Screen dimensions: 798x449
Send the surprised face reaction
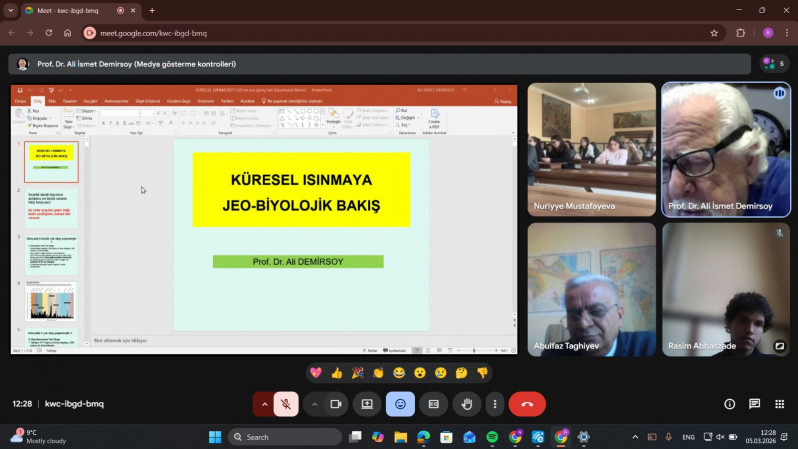pos(420,373)
